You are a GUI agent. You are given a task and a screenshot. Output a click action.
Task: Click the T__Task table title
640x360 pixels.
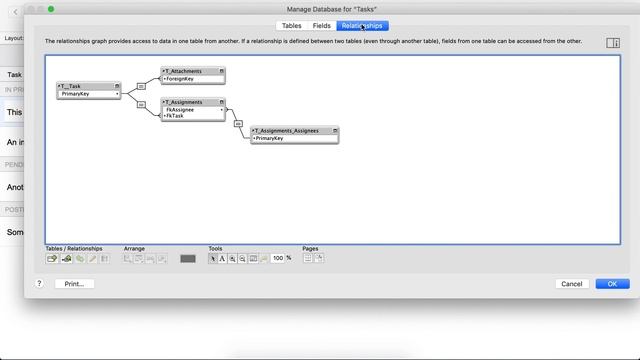(71, 86)
